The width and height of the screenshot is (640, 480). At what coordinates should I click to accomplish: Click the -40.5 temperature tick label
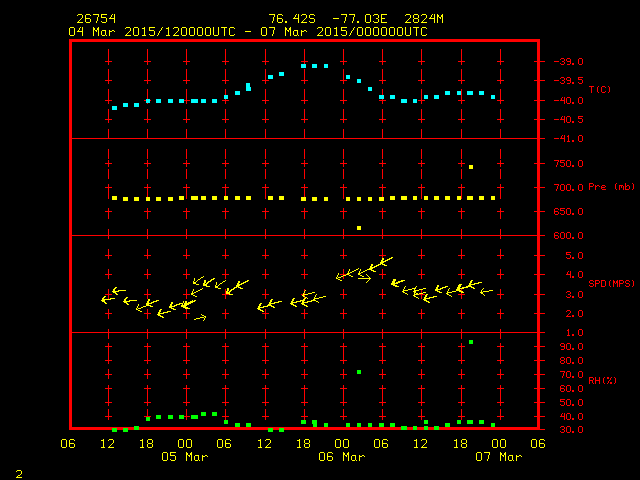pyautogui.click(x=568, y=120)
